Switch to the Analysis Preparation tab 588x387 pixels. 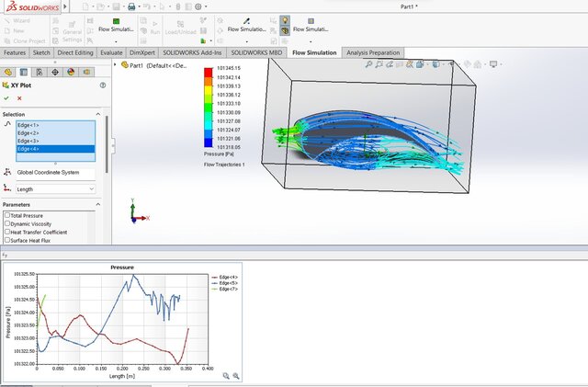(x=373, y=52)
